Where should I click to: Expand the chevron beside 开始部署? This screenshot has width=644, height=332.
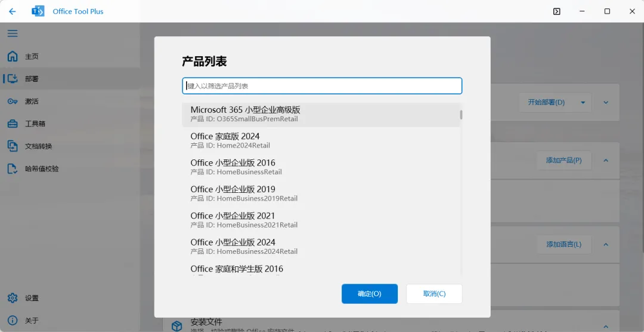point(606,103)
